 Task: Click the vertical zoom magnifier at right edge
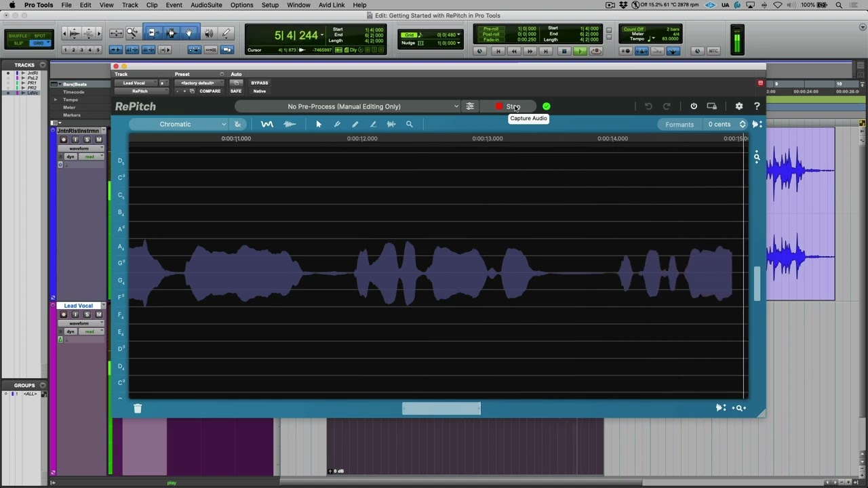coord(757,158)
